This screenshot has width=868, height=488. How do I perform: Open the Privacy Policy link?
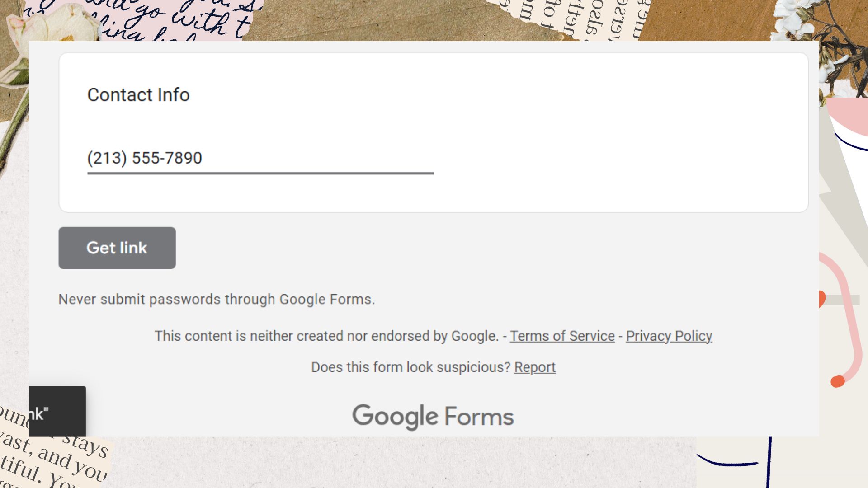(x=669, y=336)
